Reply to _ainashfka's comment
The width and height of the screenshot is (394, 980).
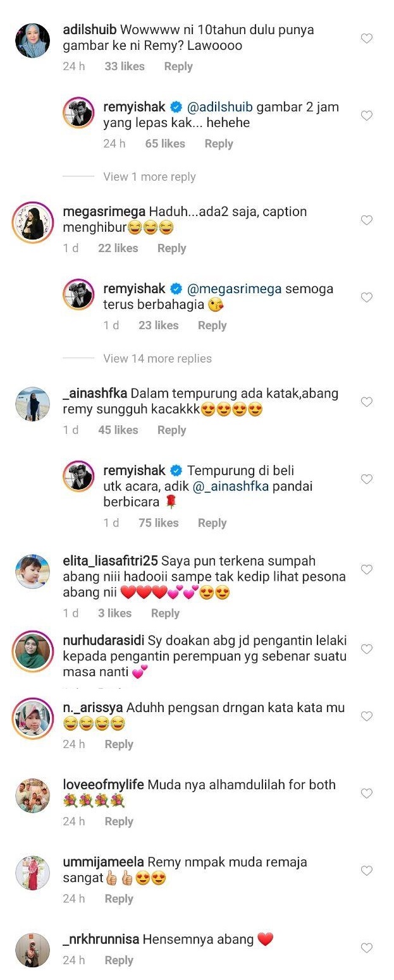(x=171, y=430)
